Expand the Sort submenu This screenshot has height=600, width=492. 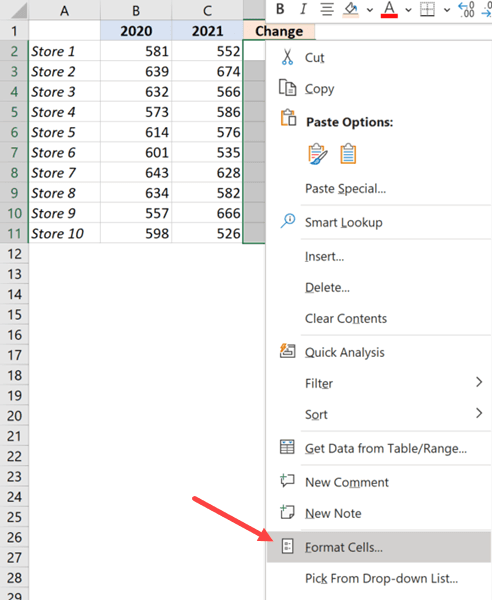479,412
